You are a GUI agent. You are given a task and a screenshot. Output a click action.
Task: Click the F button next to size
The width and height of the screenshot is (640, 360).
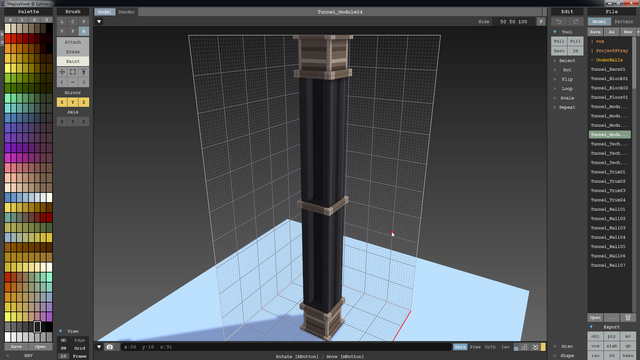coord(541,22)
